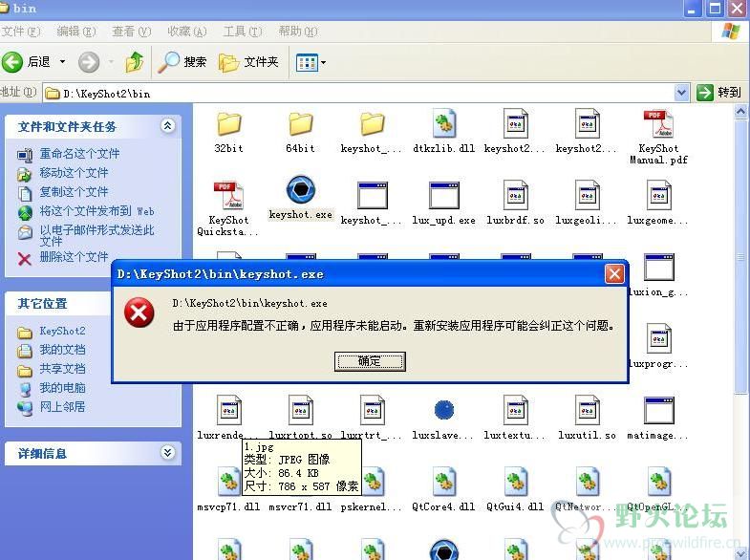The image size is (750, 560).
Task: Click Rename this file (重命名这个文件)
Action: [79, 154]
